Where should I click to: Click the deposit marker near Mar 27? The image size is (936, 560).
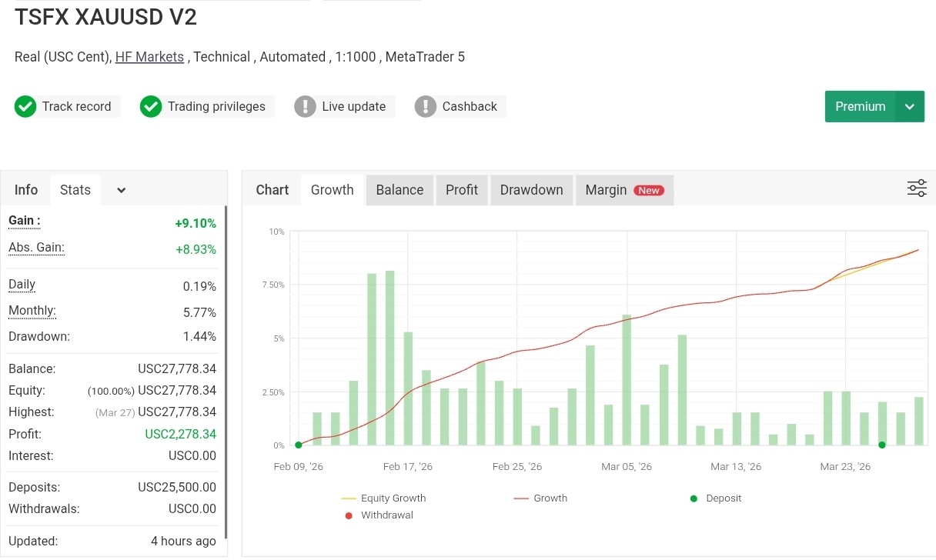point(882,445)
